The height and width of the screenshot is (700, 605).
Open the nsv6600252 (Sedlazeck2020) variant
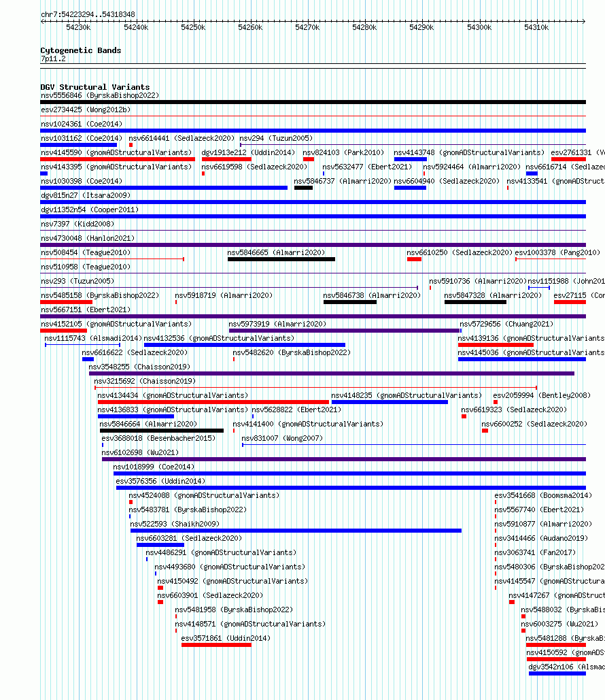pos(534,424)
